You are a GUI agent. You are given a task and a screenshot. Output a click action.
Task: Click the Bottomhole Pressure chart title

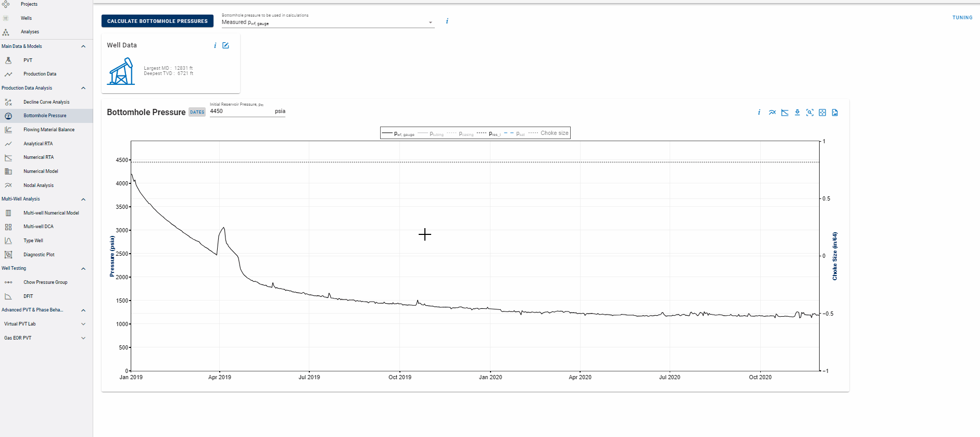(x=146, y=112)
